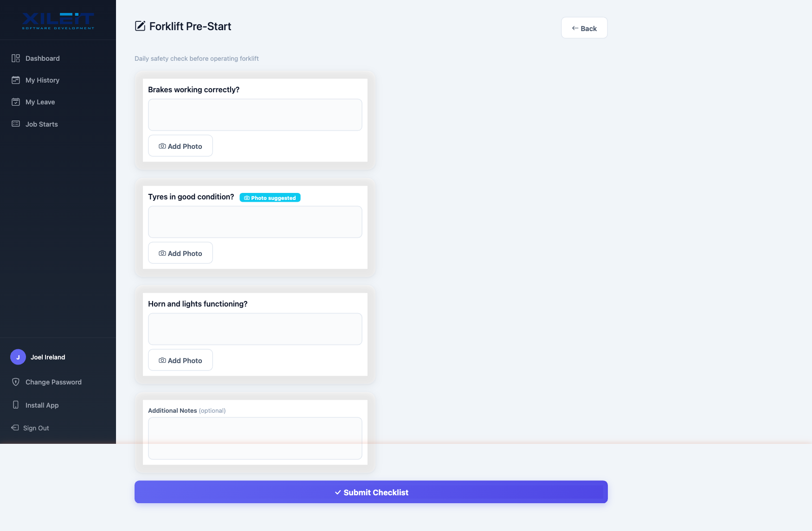Click the XILEIT logo
Image resolution: width=812 pixels, height=531 pixels.
pos(58,21)
